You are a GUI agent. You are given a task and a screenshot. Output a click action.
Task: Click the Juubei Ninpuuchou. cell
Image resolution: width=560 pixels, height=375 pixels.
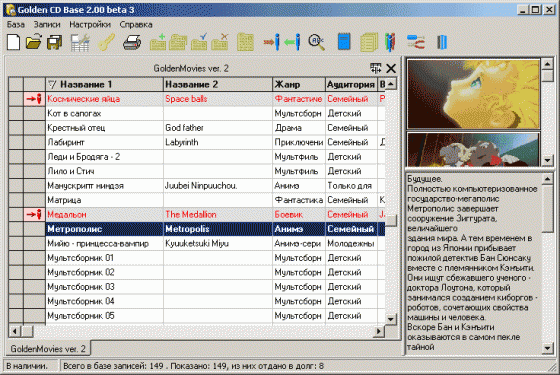pyautogui.click(x=218, y=186)
